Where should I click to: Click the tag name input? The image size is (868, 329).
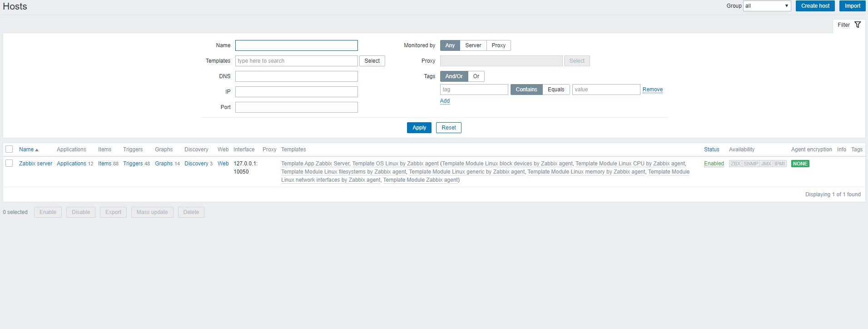474,90
